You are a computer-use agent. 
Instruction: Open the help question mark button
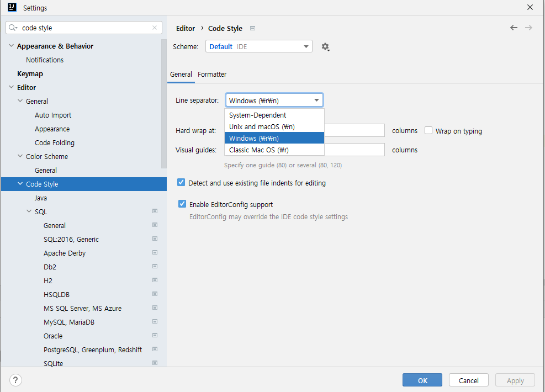pos(15,380)
